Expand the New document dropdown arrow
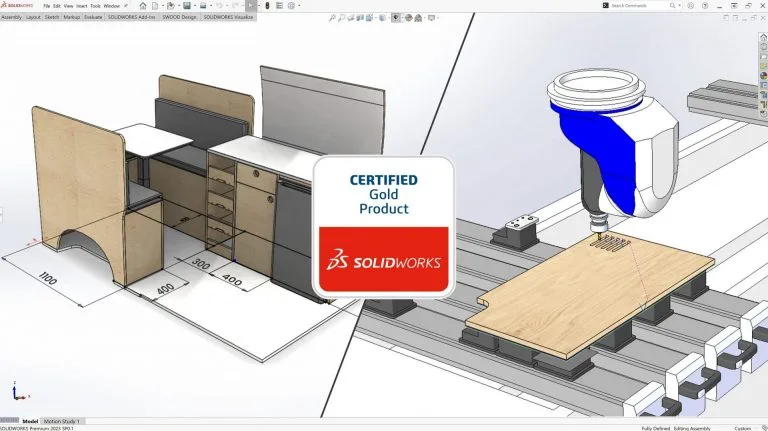 click(163, 6)
